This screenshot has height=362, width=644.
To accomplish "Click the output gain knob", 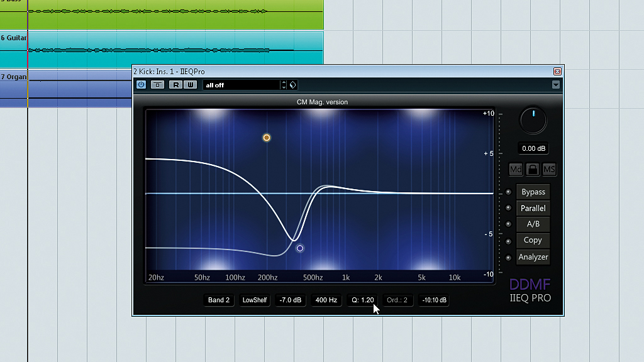I will tap(533, 120).
